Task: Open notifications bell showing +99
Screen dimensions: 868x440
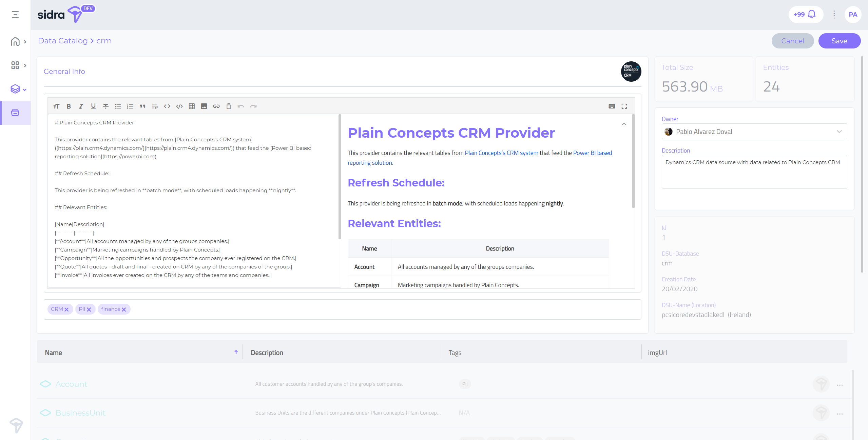Action: click(806, 14)
